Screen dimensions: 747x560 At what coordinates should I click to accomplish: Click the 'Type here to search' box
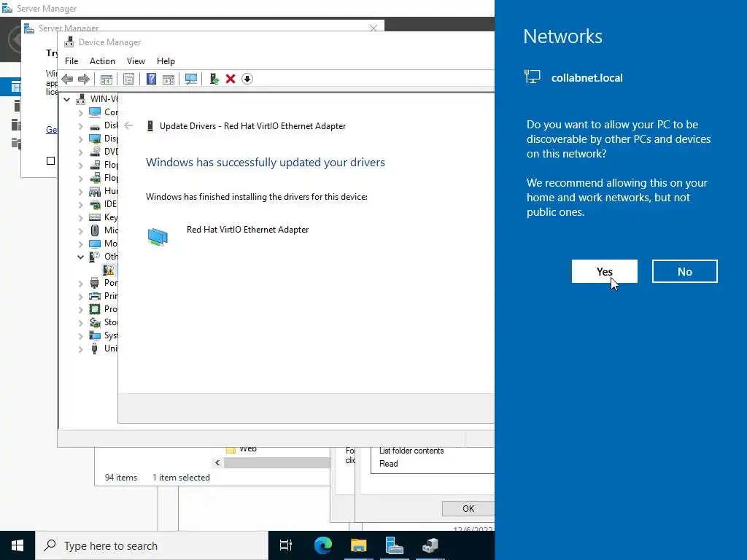pyautogui.click(x=152, y=545)
